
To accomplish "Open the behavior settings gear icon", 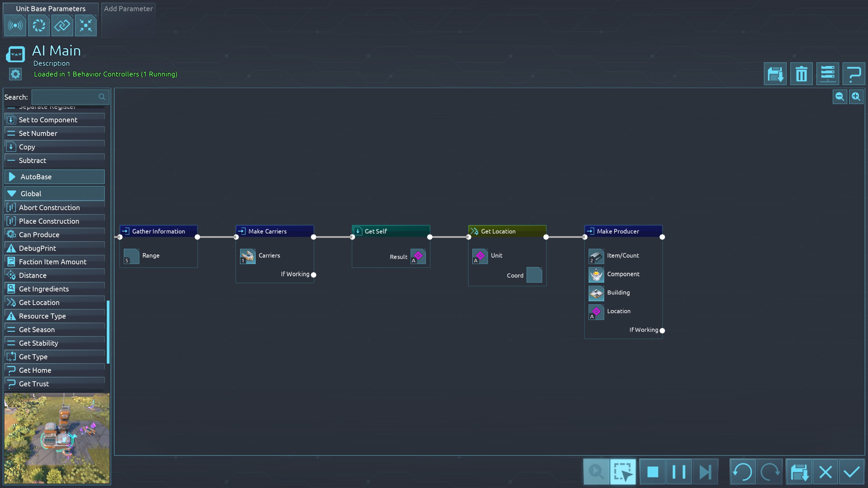I will (x=15, y=74).
